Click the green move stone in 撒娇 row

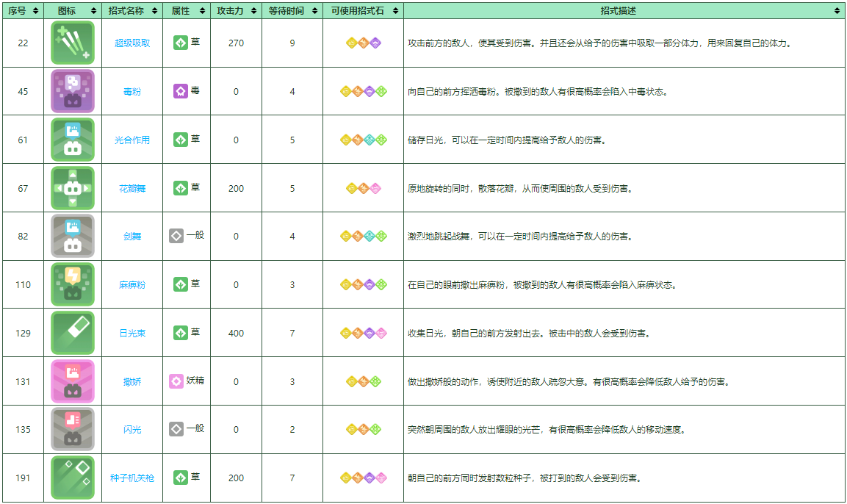coord(375,382)
